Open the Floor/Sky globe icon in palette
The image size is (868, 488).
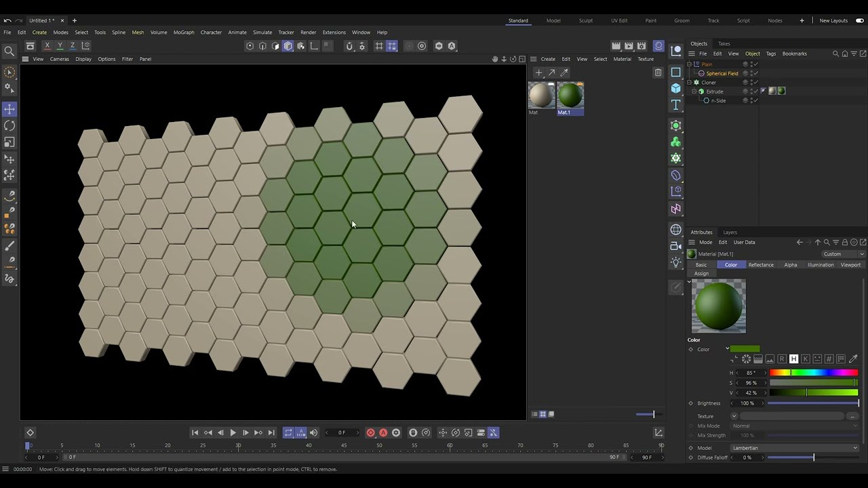[676, 230]
